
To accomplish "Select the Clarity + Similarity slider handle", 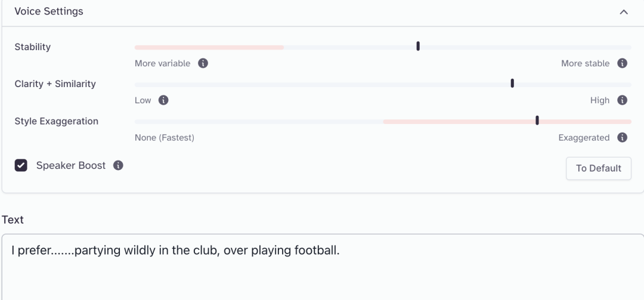I will coord(512,83).
